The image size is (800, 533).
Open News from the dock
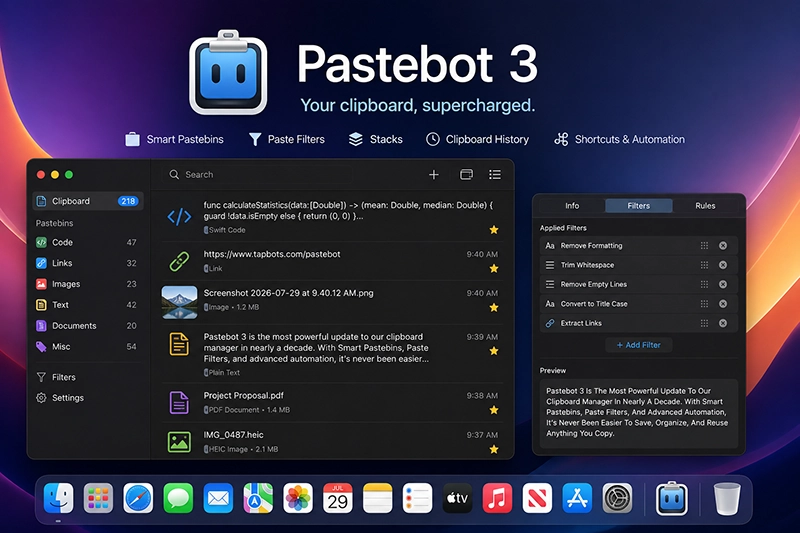tap(537, 498)
